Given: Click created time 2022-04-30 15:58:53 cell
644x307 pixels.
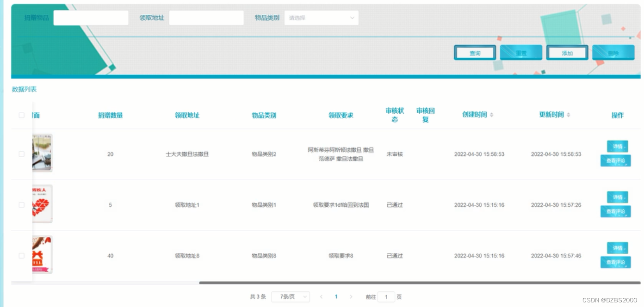Looking at the screenshot, I should (479, 154).
